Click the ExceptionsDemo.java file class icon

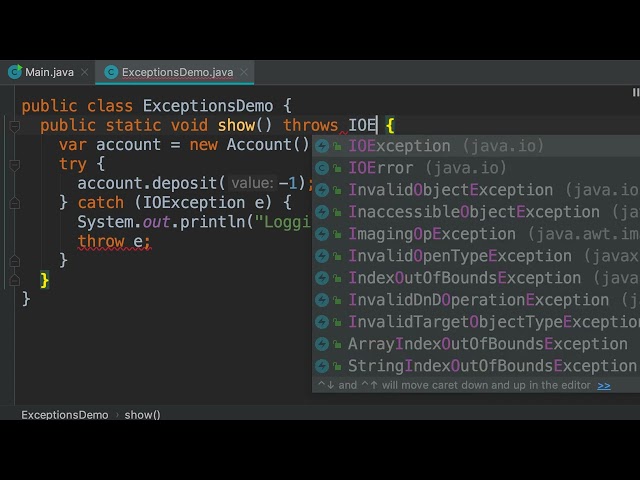[111, 72]
